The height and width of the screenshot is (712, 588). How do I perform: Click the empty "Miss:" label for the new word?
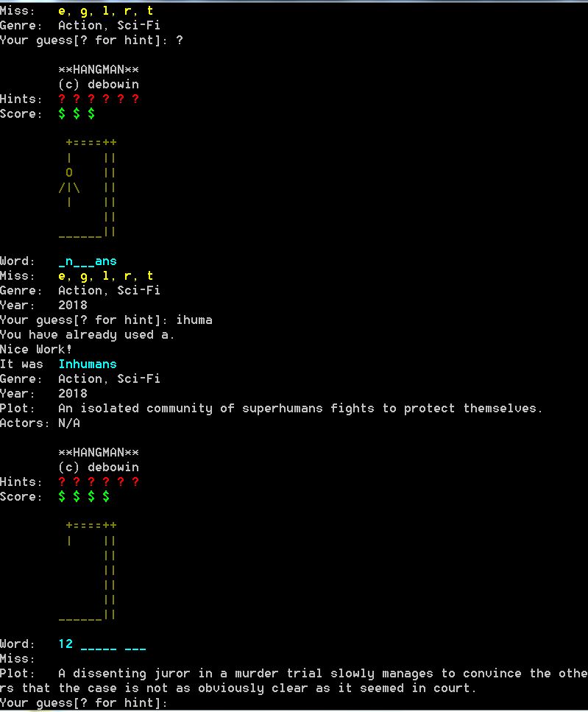click(x=17, y=659)
